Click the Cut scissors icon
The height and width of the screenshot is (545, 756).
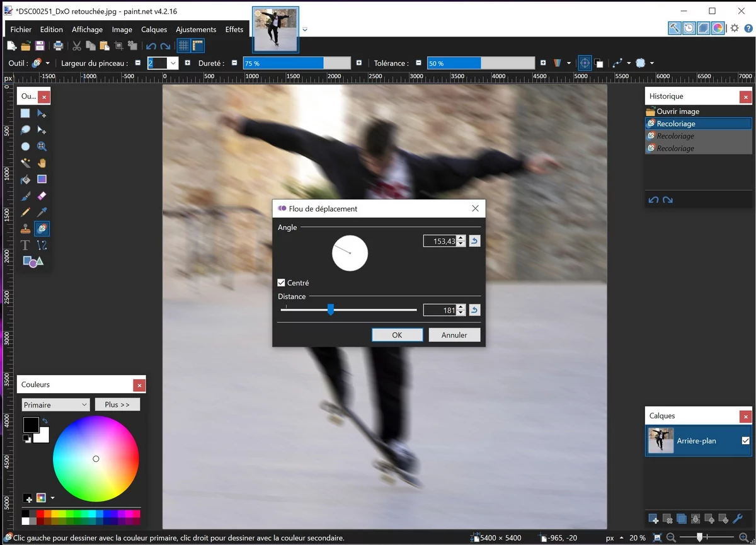(76, 45)
